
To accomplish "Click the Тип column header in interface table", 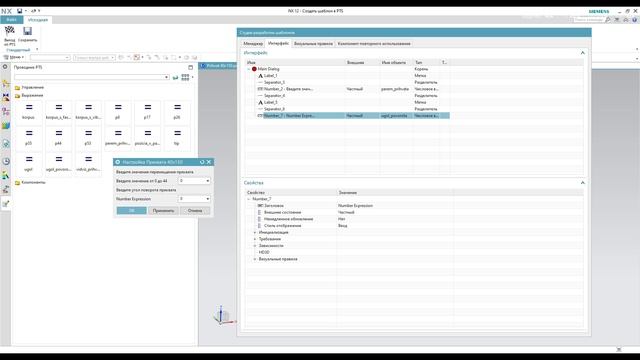I will [426, 62].
